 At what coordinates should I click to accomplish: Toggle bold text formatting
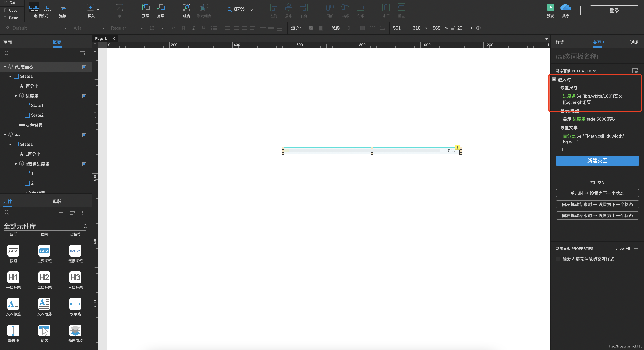click(183, 28)
